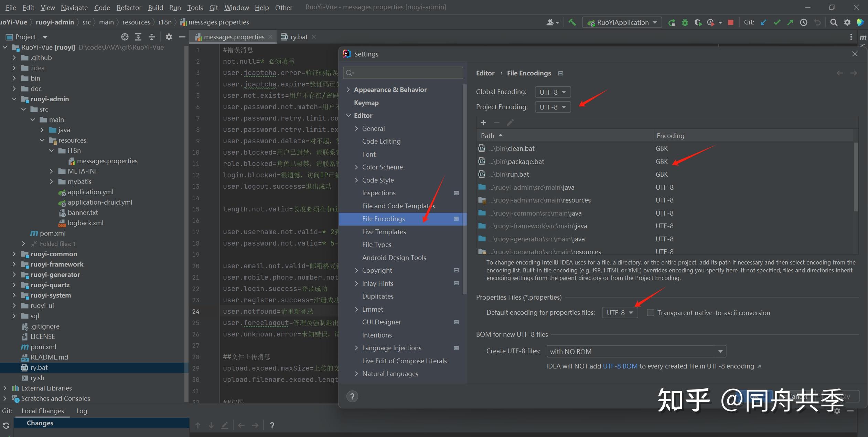Viewport: 868px width, 437px height.
Task: Expand Appearance & Behavior settings section
Action: coord(348,90)
